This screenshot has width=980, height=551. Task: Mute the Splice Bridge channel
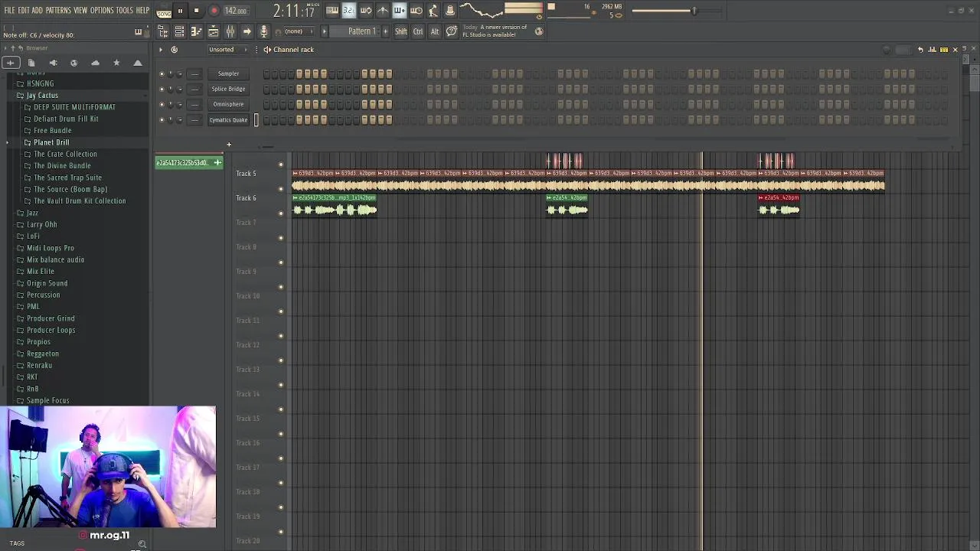point(162,89)
